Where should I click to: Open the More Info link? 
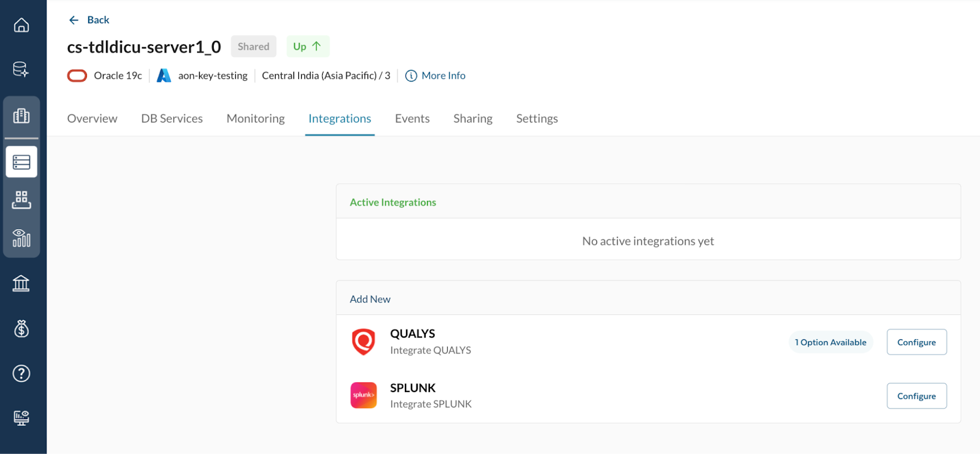coord(436,76)
